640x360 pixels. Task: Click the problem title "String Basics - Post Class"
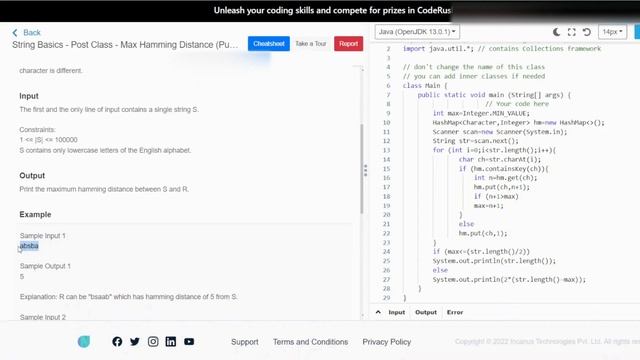124,44
